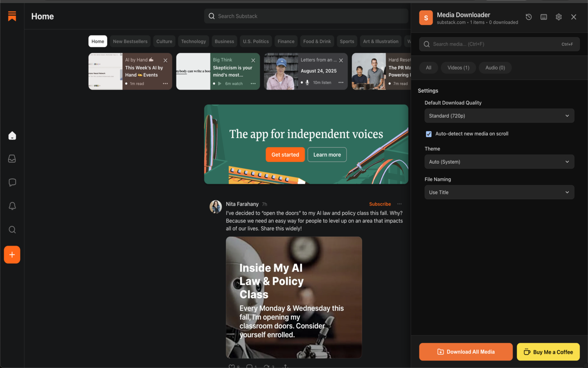Open the Letters card portrait thumbnail
This screenshot has width=588, height=368.
(x=281, y=71)
